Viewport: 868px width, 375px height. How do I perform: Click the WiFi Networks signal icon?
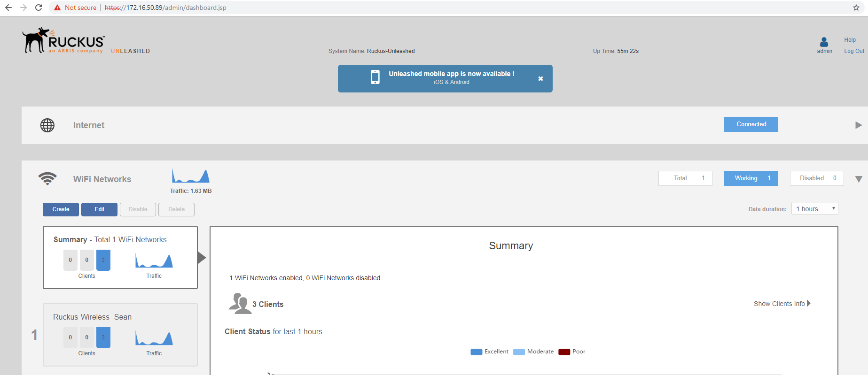coord(47,179)
